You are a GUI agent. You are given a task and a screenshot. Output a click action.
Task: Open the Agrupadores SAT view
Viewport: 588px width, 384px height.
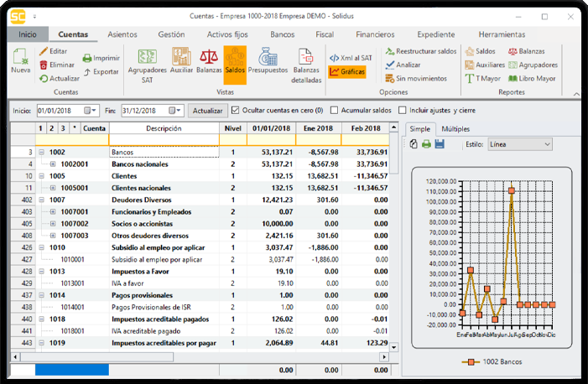coord(148,65)
